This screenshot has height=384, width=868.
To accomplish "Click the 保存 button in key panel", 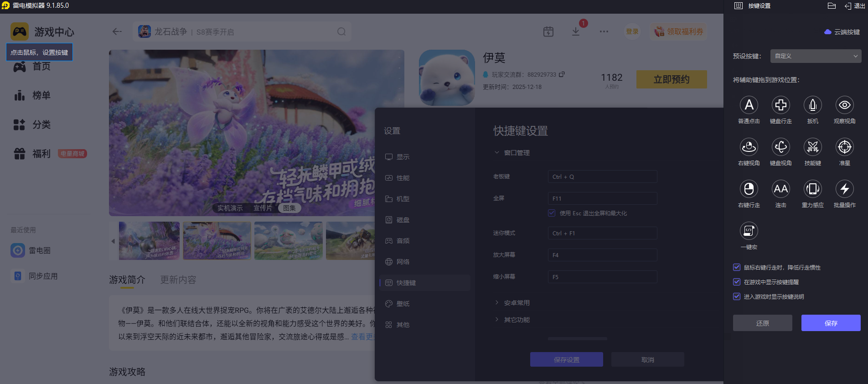I will point(831,323).
